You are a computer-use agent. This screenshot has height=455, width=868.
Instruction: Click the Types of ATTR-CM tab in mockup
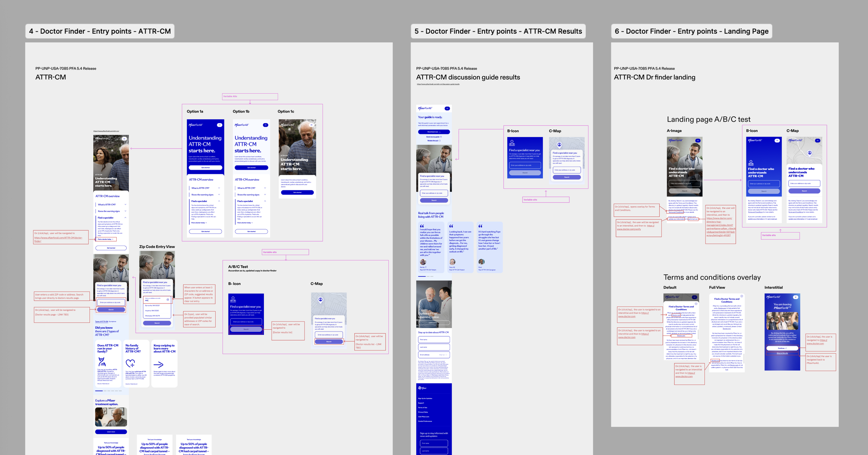[101, 322]
